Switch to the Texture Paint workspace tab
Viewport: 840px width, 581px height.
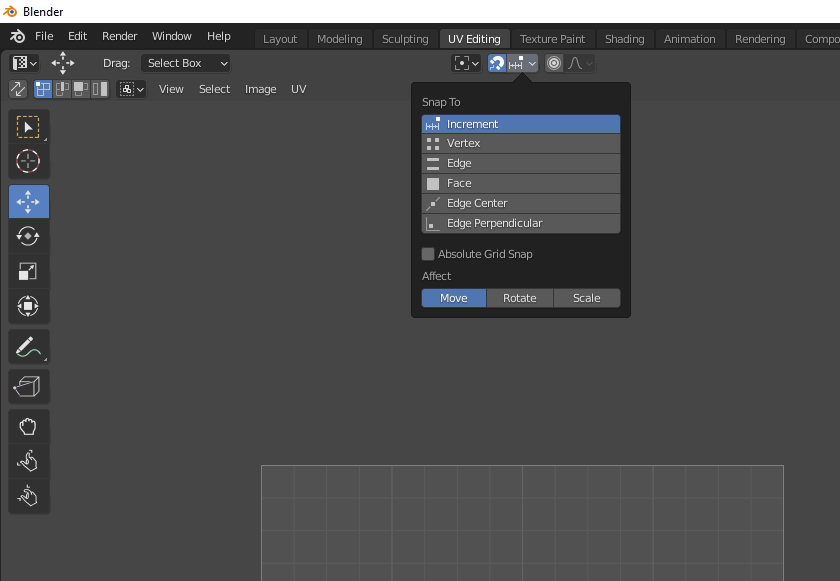pyautogui.click(x=552, y=39)
